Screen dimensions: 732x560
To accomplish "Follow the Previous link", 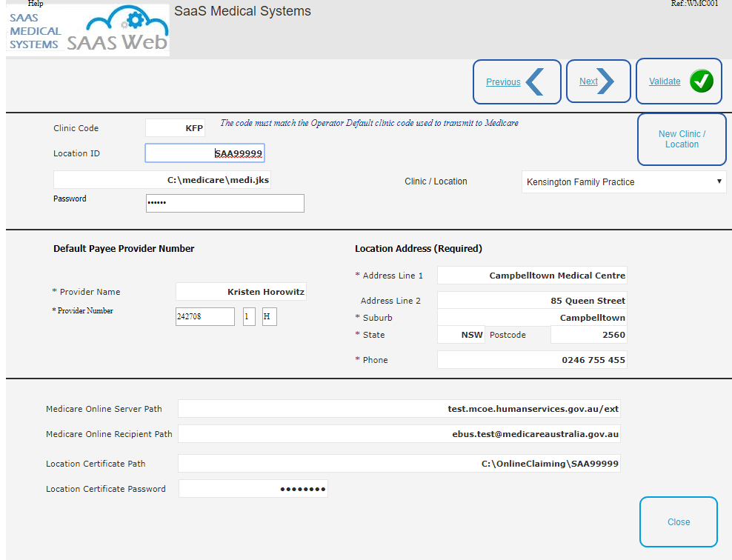I will click(x=503, y=82).
